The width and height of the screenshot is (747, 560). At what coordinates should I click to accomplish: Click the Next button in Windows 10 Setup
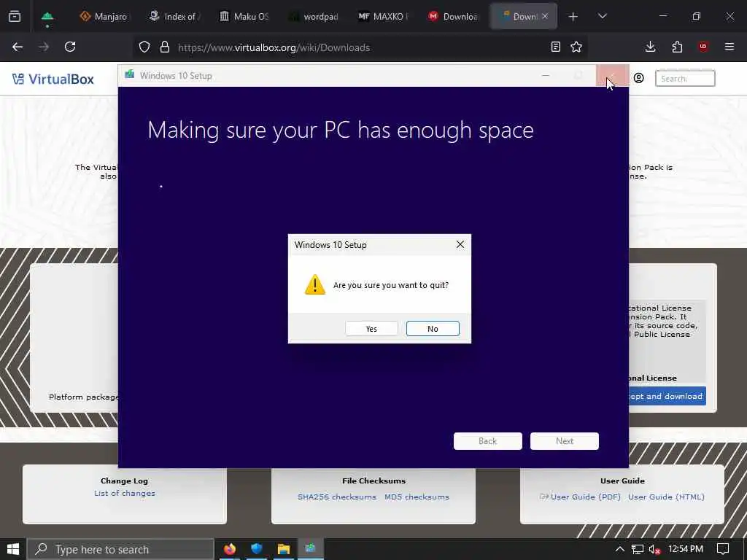pyautogui.click(x=565, y=441)
